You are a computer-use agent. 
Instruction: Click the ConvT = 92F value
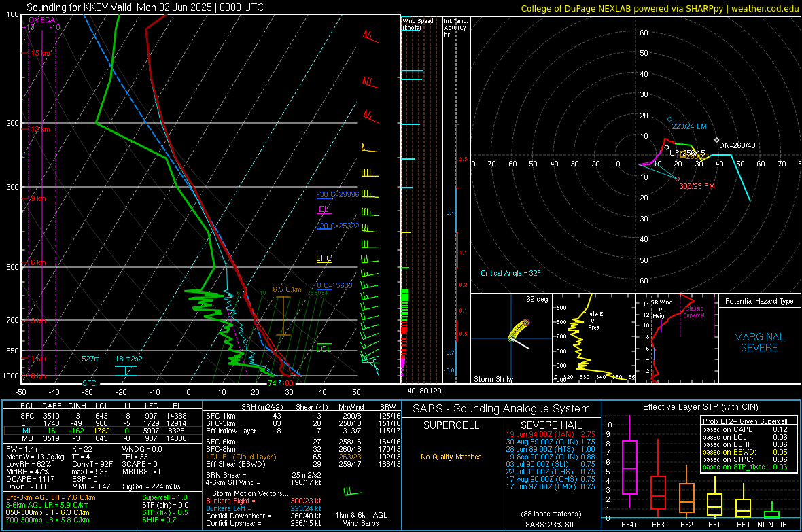coord(92,465)
